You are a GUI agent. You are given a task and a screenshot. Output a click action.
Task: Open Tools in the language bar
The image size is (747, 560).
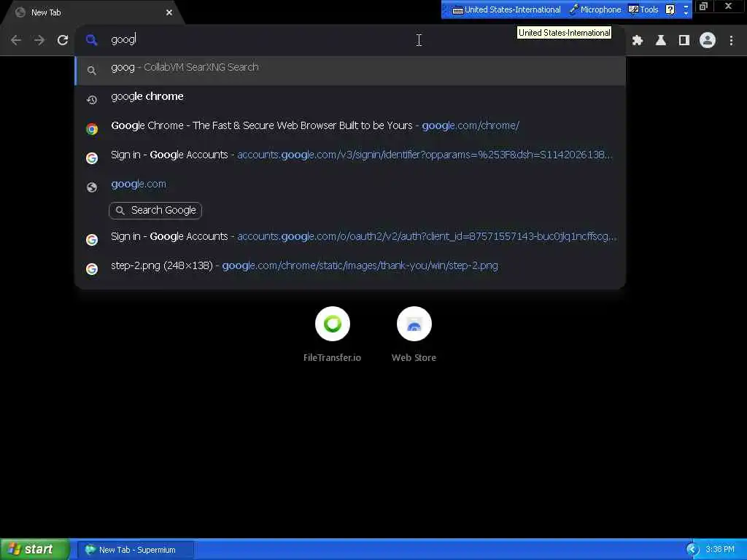(x=643, y=9)
